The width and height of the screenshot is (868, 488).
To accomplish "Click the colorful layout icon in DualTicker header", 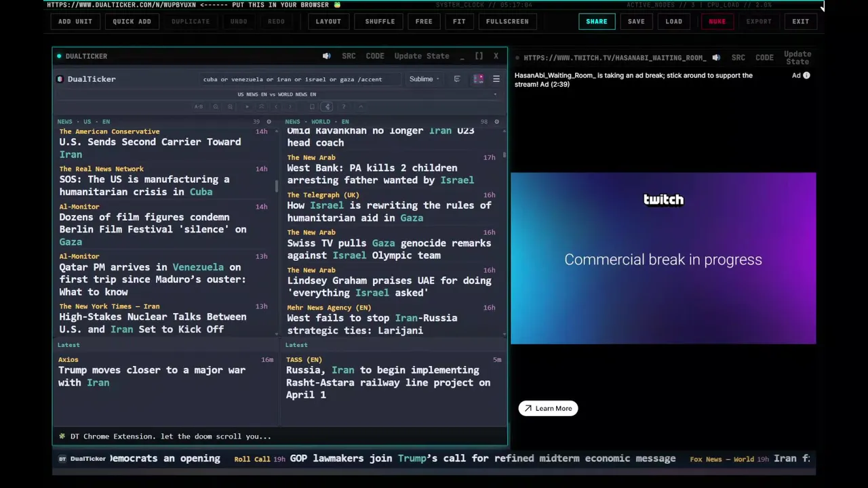I will click(x=478, y=79).
